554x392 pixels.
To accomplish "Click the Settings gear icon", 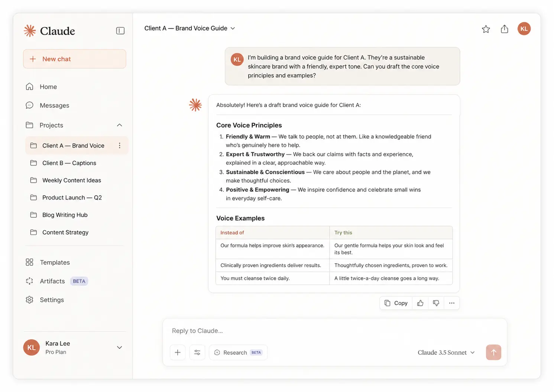I will click(x=30, y=300).
